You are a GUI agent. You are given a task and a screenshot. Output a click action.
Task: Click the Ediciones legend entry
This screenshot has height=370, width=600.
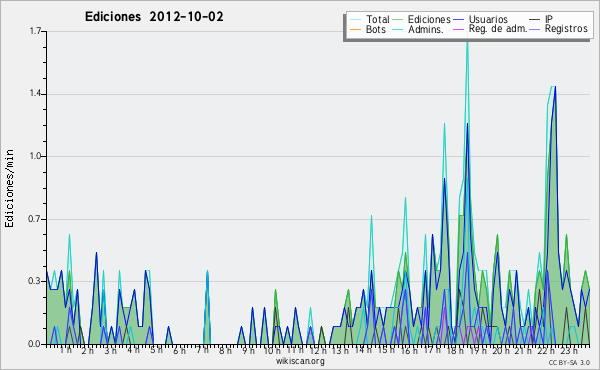tap(421, 19)
